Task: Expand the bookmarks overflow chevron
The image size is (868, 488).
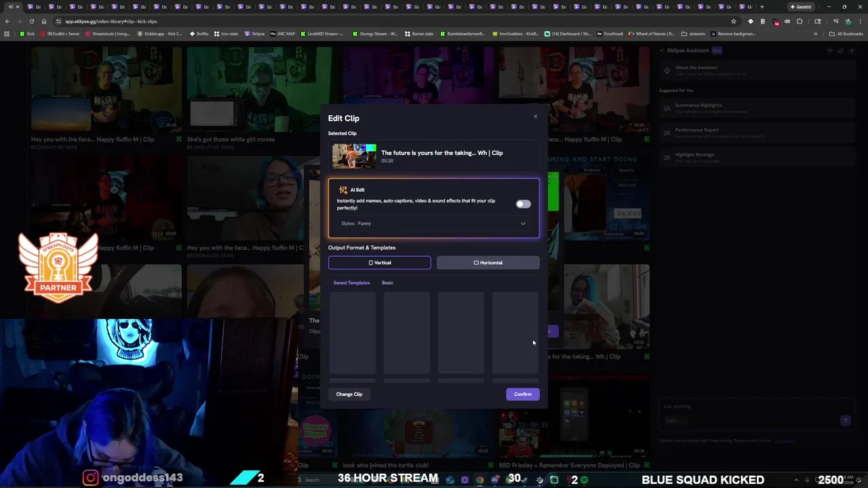Action: pyautogui.click(x=816, y=34)
